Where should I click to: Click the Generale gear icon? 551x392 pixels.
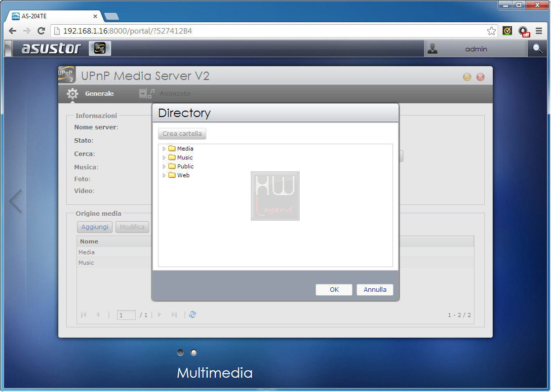73,94
